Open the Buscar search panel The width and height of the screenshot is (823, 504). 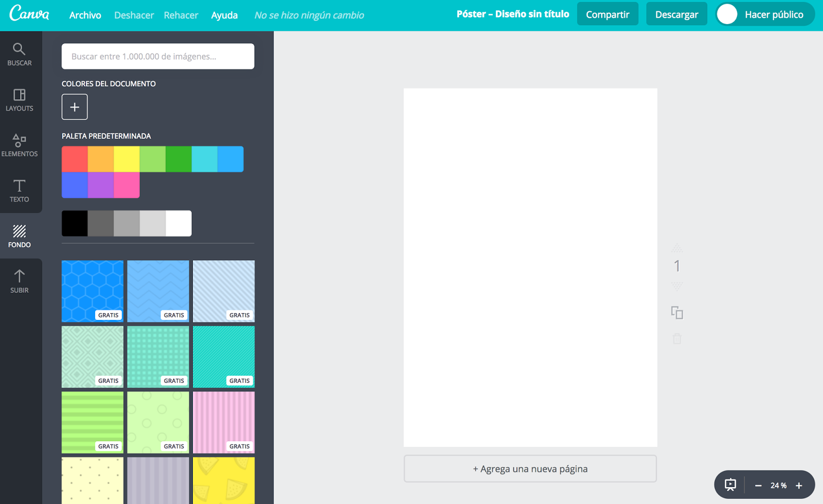[x=20, y=54]
